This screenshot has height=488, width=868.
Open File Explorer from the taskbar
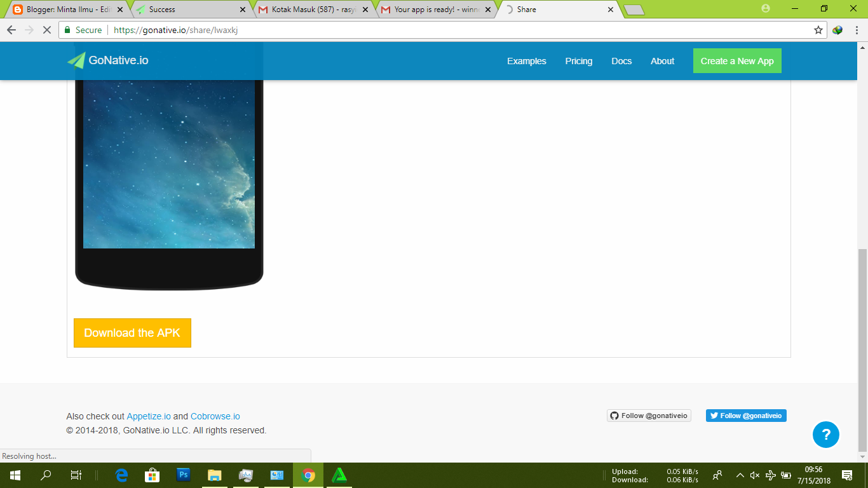[215, 475]
